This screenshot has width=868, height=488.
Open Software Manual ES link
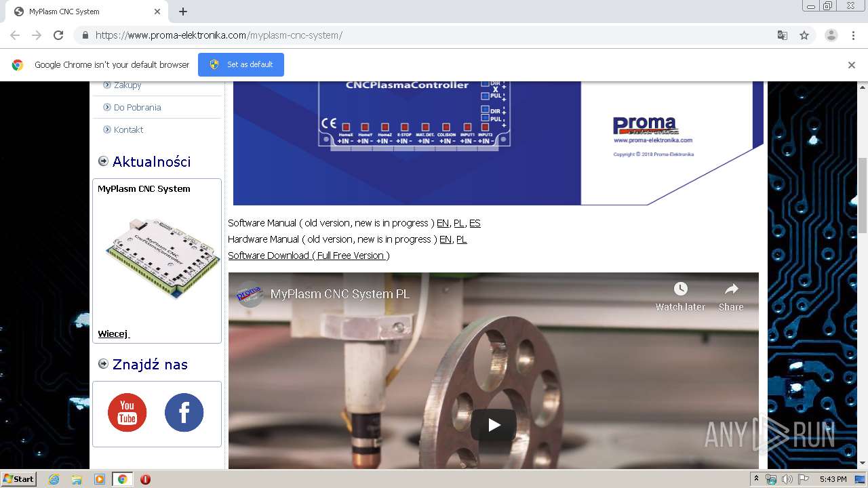[x=475, y=223]
